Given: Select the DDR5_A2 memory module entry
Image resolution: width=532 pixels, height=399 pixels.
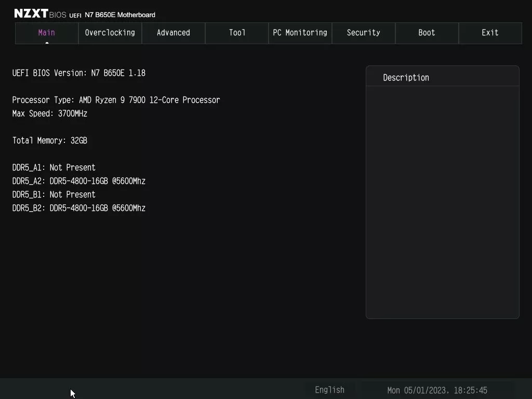Looking at the screenshot, I should coord(79,181).
